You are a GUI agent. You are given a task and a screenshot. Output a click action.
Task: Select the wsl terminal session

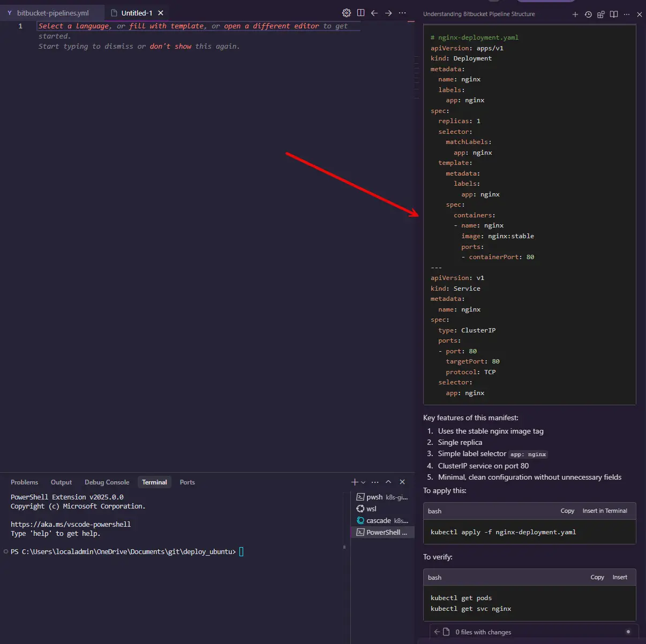point(371,509)
